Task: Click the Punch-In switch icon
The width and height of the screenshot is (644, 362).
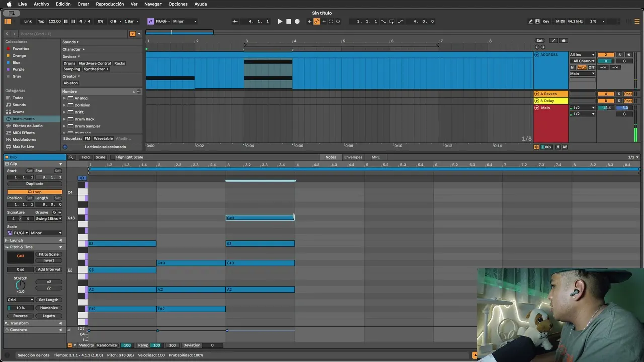Action: tap(383, 21)
